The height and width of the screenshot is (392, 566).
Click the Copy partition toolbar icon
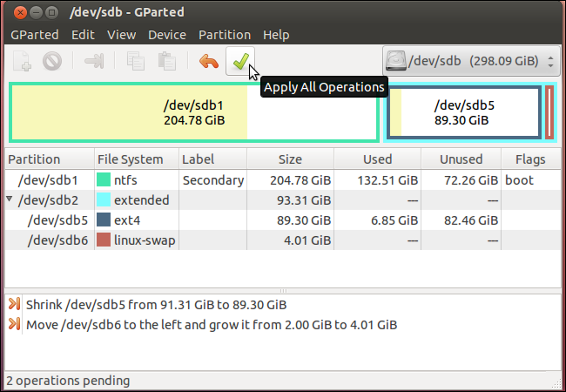click(136, 61)
